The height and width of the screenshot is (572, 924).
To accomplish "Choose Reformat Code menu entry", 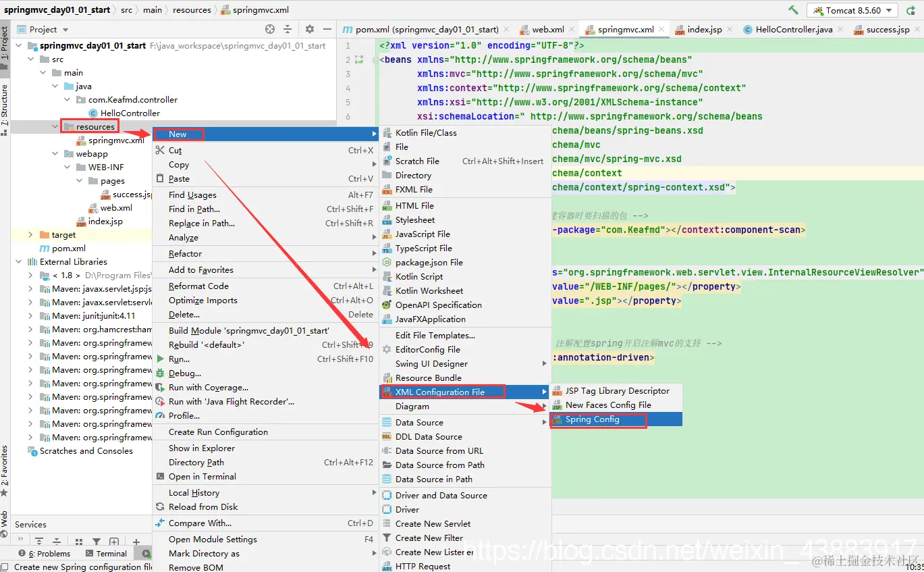I will coord(265,286).
